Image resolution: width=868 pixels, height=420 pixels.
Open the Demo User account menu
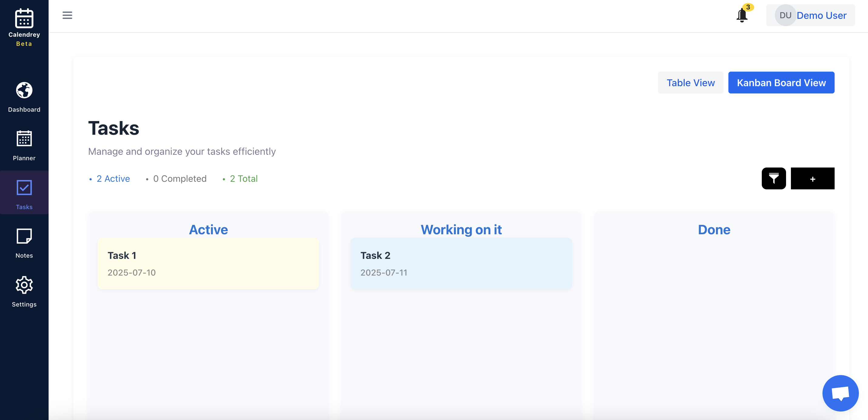point(821,15)
